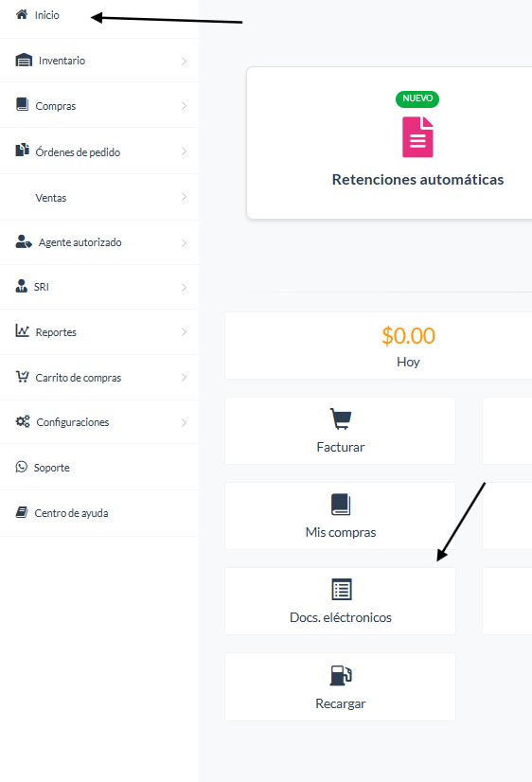Click the Configuraciones gears icon
532x782 pixels.
(x=23, y=422)
